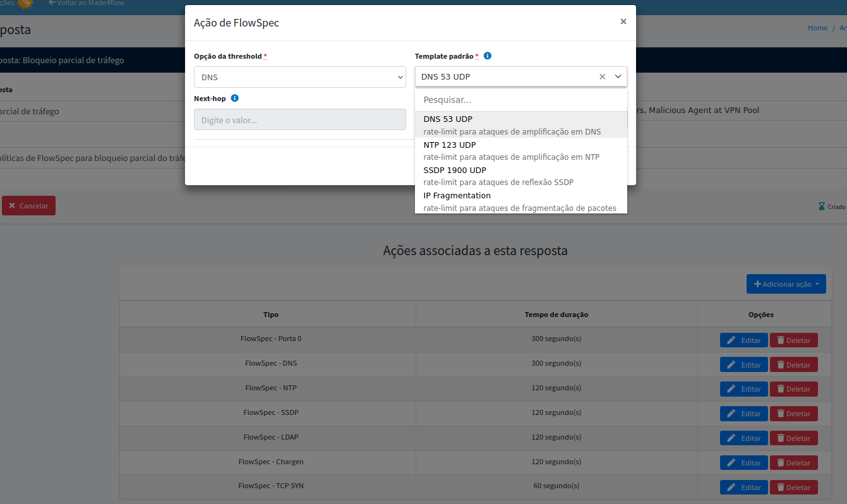Screen dimensions: 847x504
Task: Select NTP 123 UDP template option
Action: [521, 150]
